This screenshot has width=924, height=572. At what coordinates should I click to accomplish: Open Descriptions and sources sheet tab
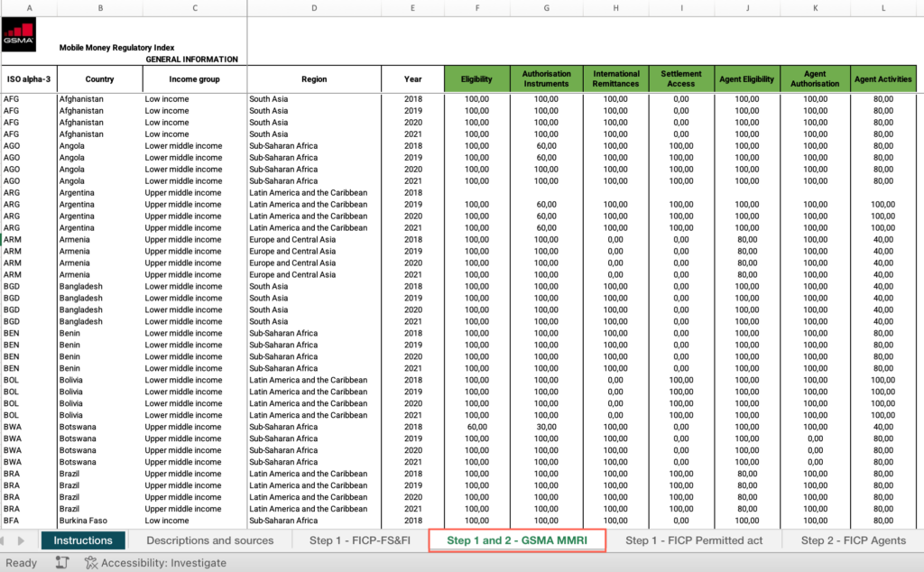tap(209, 540)
